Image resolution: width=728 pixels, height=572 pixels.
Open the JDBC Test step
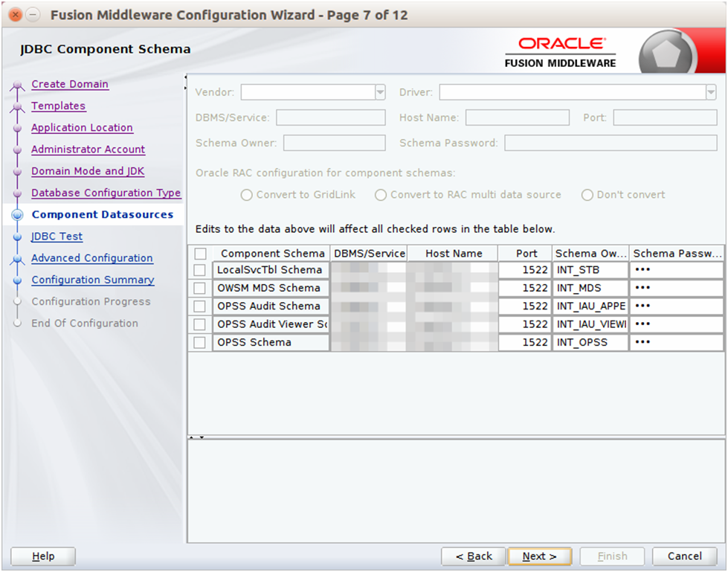[57, 237]
